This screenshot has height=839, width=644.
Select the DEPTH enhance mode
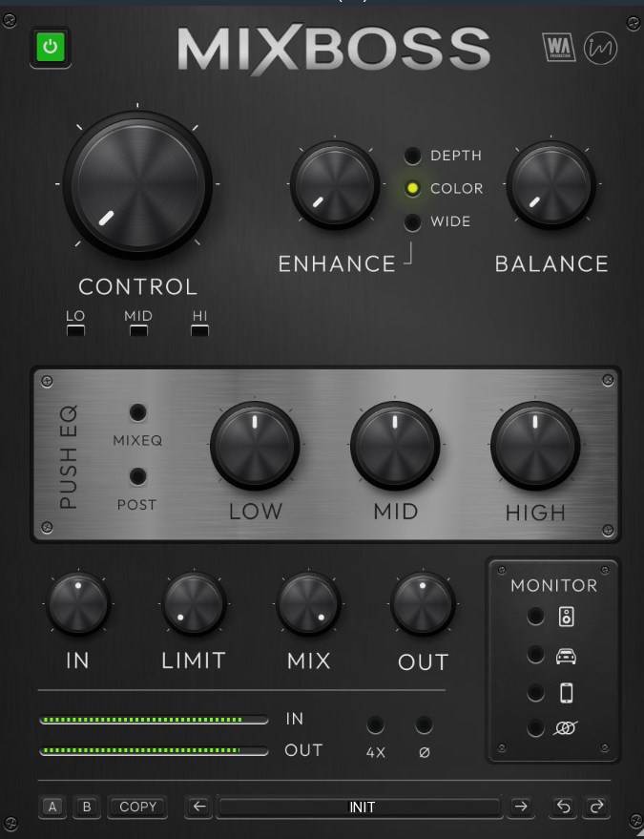412,156
